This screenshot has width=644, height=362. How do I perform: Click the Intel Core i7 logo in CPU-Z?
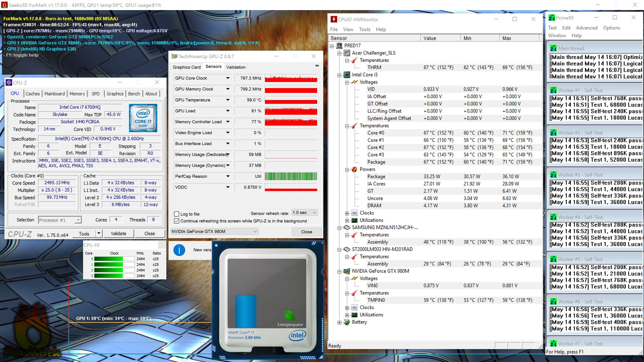[143, 118]
